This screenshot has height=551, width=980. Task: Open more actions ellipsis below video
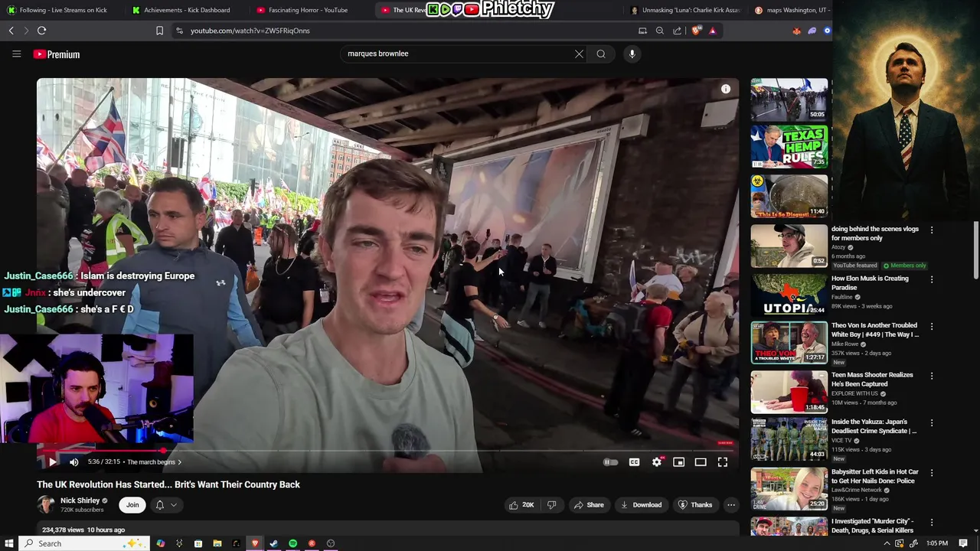[731, 505]
